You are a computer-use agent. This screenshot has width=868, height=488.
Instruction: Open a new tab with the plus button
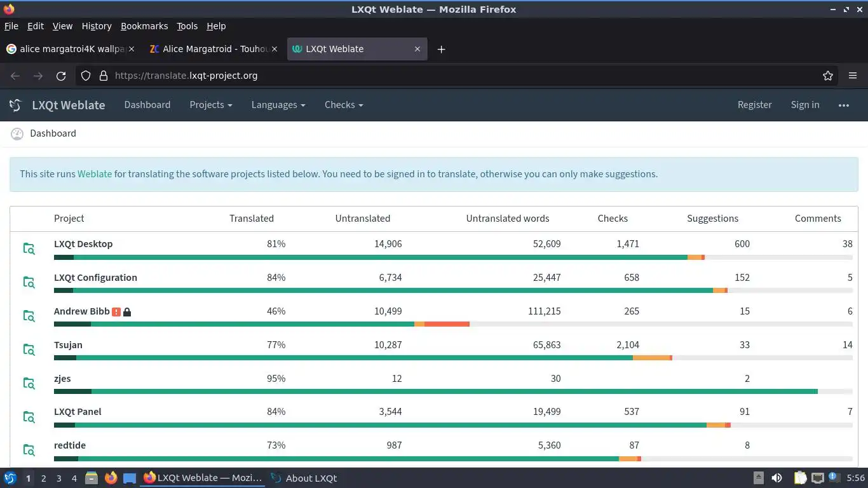pos(441,49)
